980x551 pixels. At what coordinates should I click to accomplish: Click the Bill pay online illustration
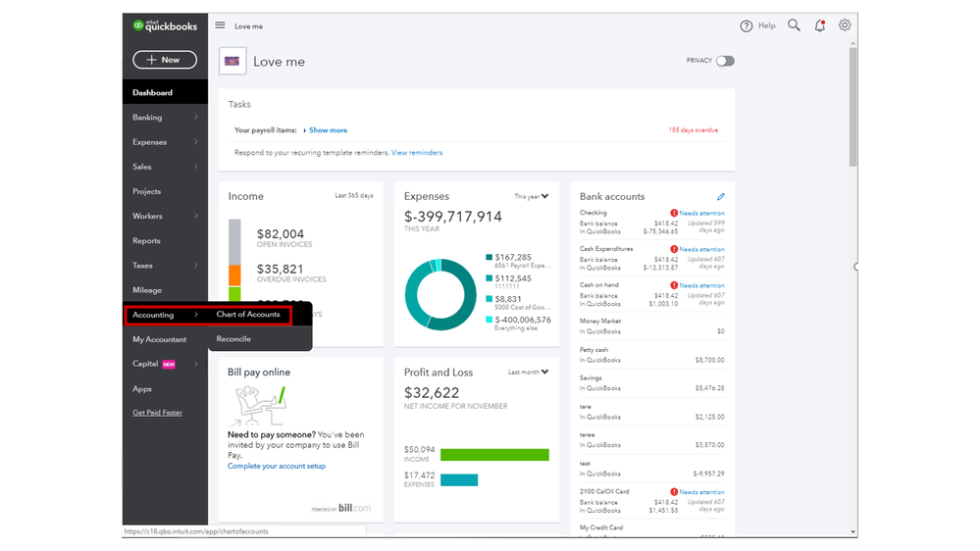coord(260,405)
